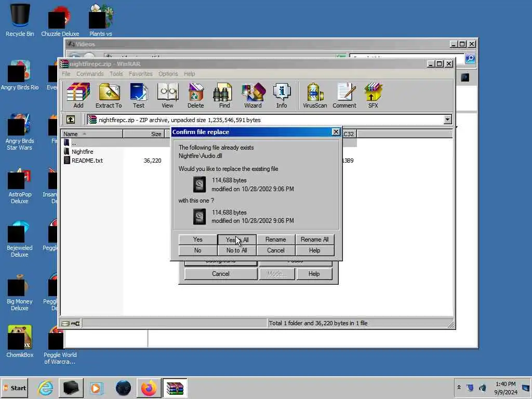The width and height of the screenshot is (532, 399).
Task: Start VirusScan on the archive
Action: pyautogui.click(x=315, y=96)
